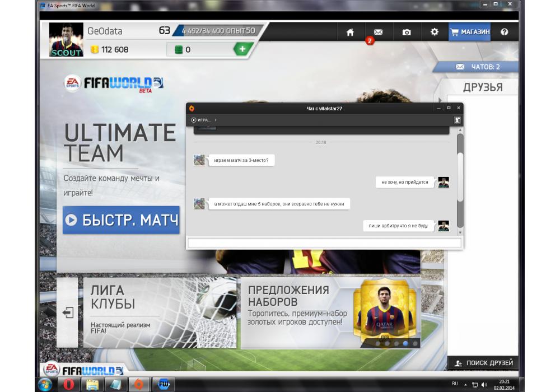Image resolution: width=560 pixels, height=392 pixels.
Task: Start a БЫСТР. МАТЧ quick match
Action: point(121,220)
